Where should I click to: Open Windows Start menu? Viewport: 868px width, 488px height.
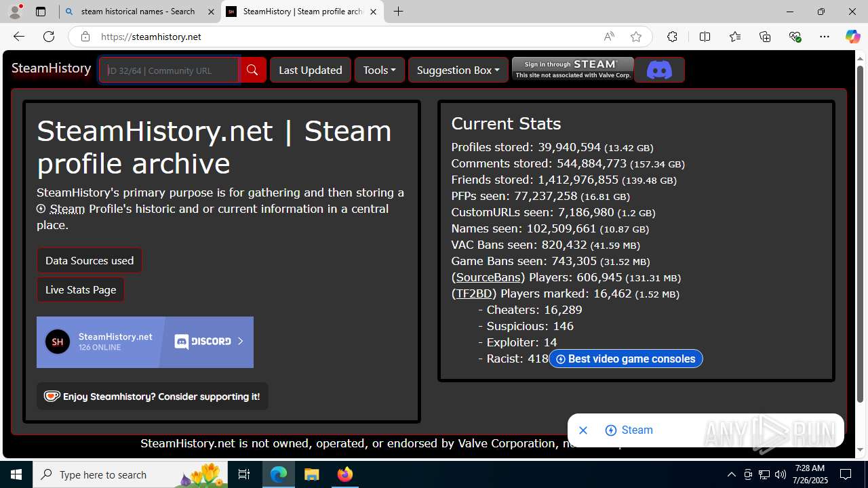[16, 474]
